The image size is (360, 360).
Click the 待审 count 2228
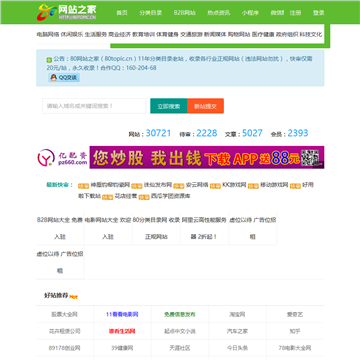[207, 133]
